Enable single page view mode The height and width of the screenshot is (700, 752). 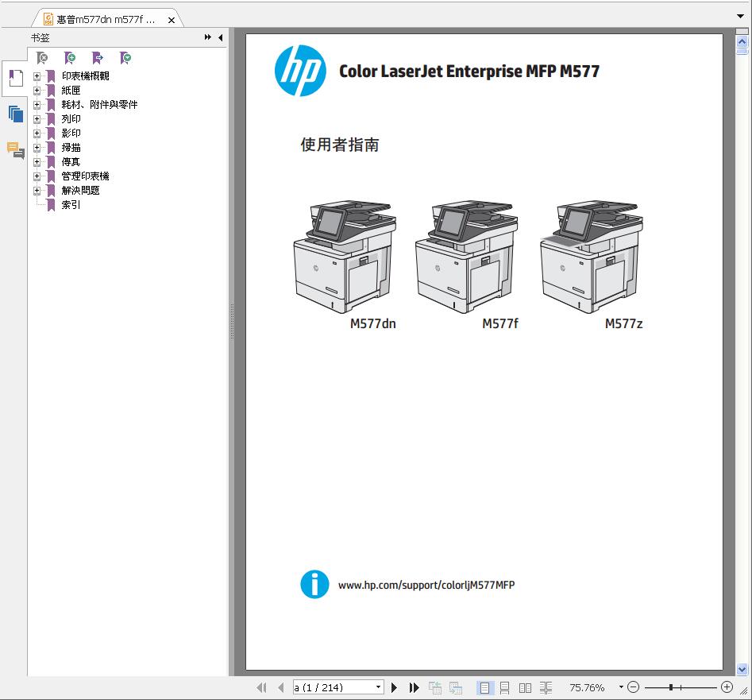pyautogui.click(x=484, y=688)
